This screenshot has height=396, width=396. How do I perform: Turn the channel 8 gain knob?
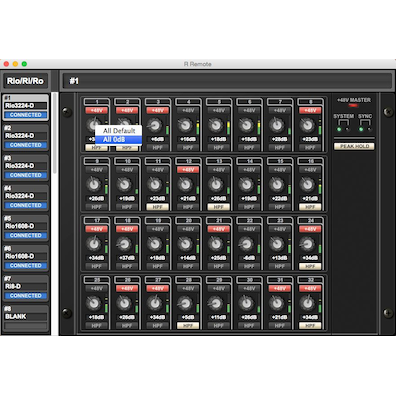(x=307, y=125)
